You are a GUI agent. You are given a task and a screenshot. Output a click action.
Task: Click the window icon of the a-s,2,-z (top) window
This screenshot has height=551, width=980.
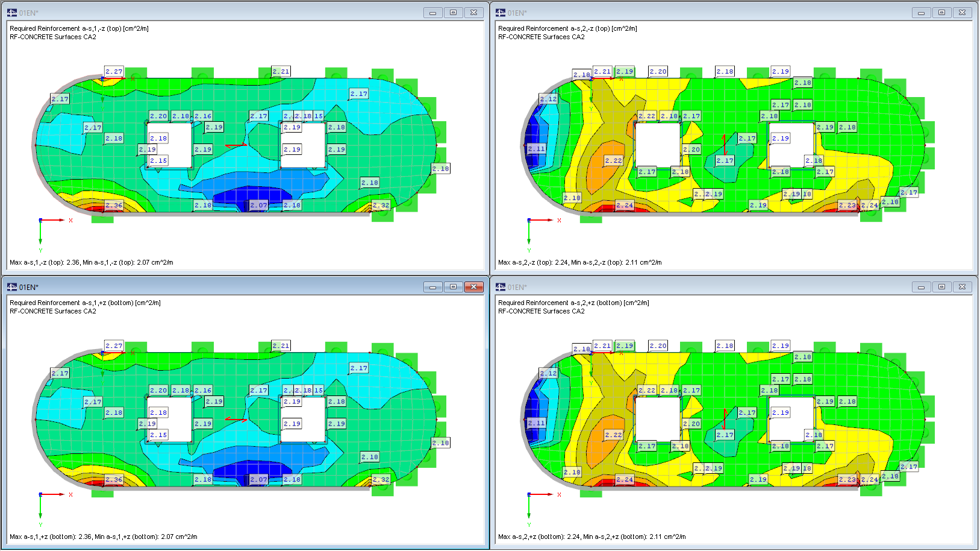(501, 13)
